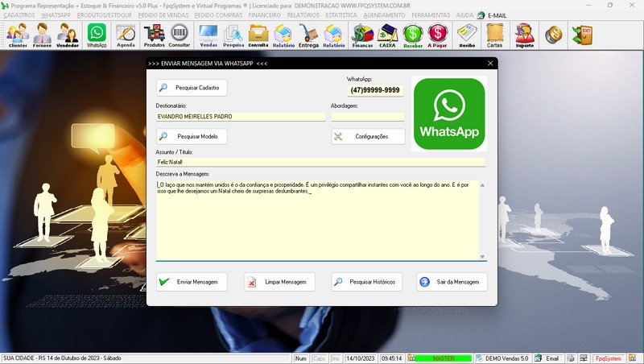644x364 pixels.
Task: Click the Agenda toolbar icon
Action: coord(126,35)
